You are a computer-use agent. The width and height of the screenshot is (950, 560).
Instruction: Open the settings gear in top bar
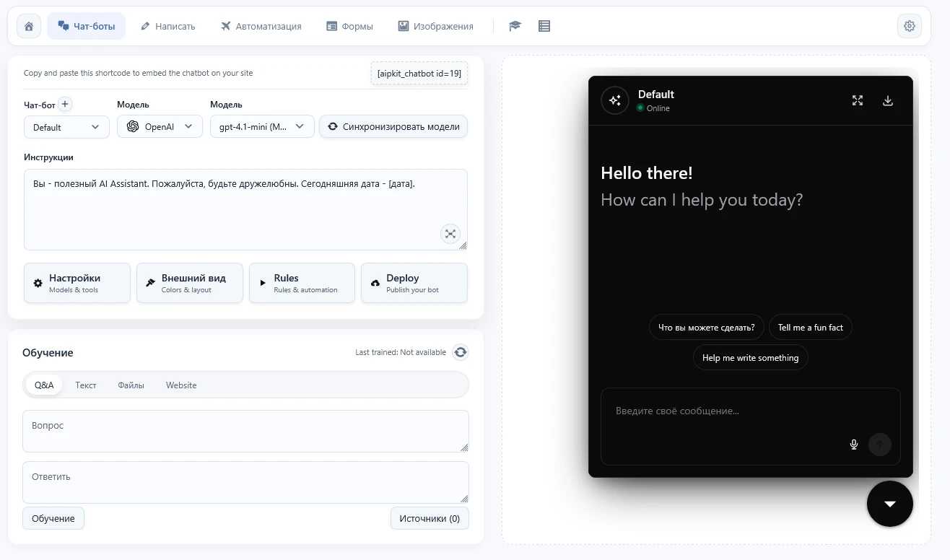click(x=909, y=26)
